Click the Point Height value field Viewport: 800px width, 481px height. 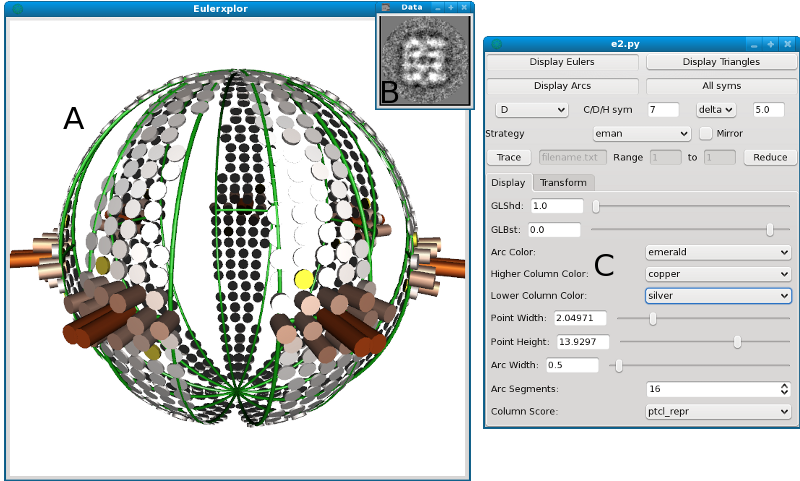pyautogui.click(x=583, y=342)
